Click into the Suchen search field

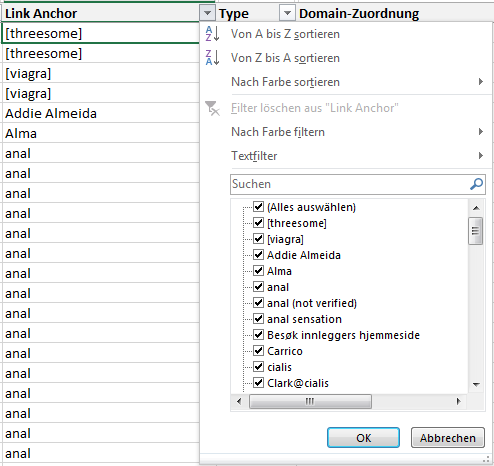(x=350, y=184)
